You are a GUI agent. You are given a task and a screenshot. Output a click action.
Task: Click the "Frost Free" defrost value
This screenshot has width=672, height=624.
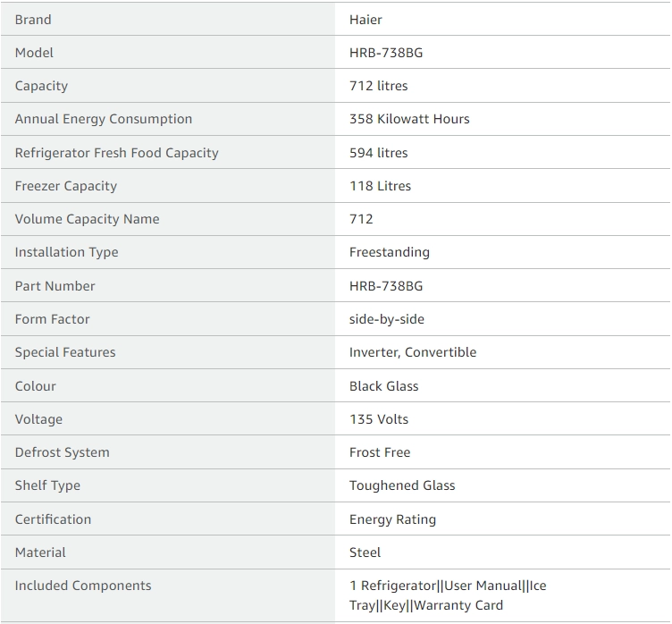click(380, 452)
